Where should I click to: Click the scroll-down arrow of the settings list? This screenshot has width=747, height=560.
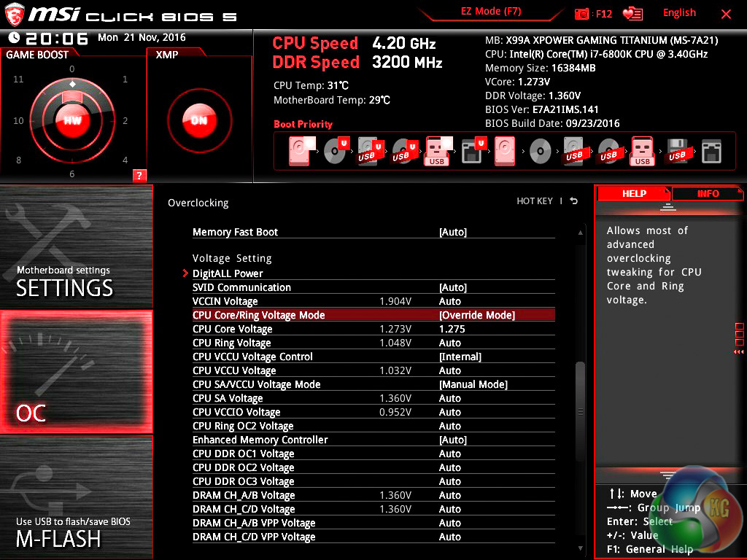tap(580, 548)
